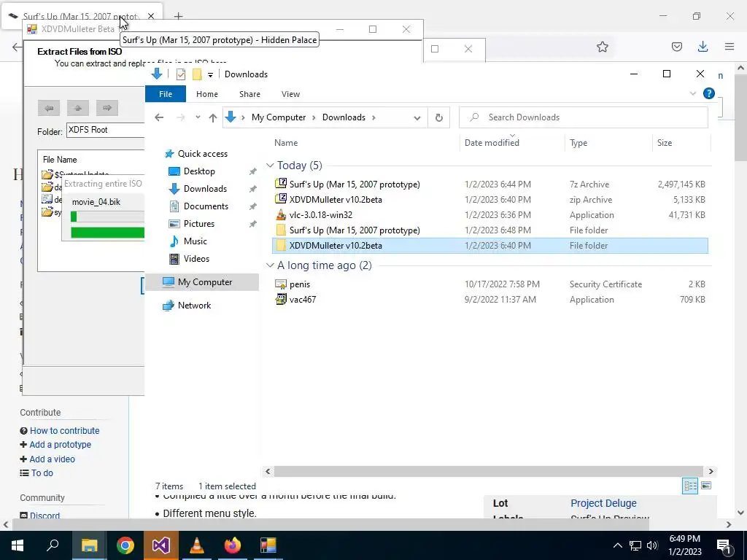The image size is (747, 560).
Task: Open address bar previous locations dropdown
Action: [417, 117]
